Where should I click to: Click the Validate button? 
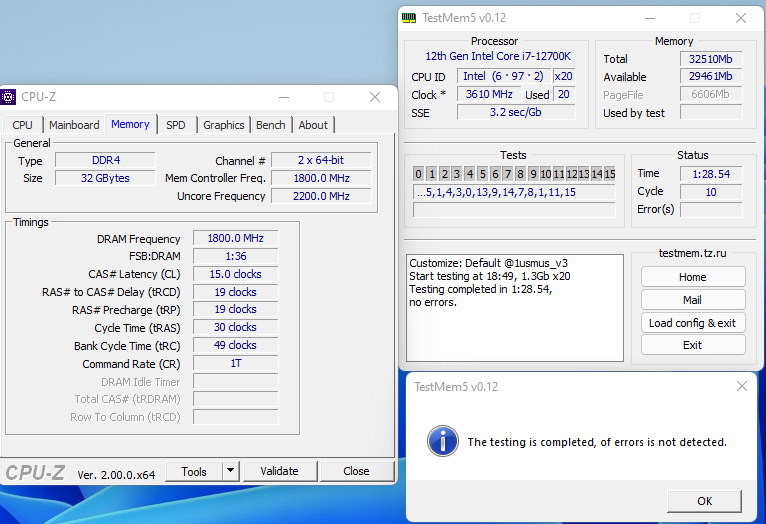[279, 471]
